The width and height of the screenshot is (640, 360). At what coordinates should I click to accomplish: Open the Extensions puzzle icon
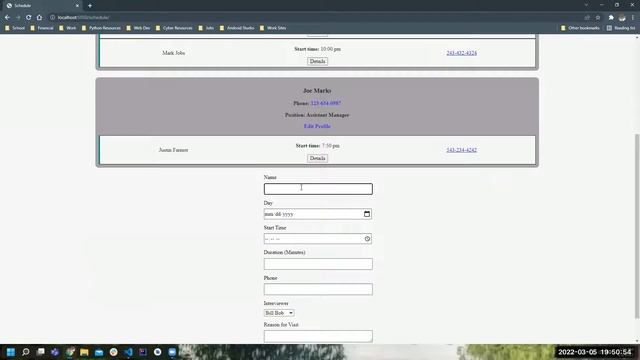point(611,18)
